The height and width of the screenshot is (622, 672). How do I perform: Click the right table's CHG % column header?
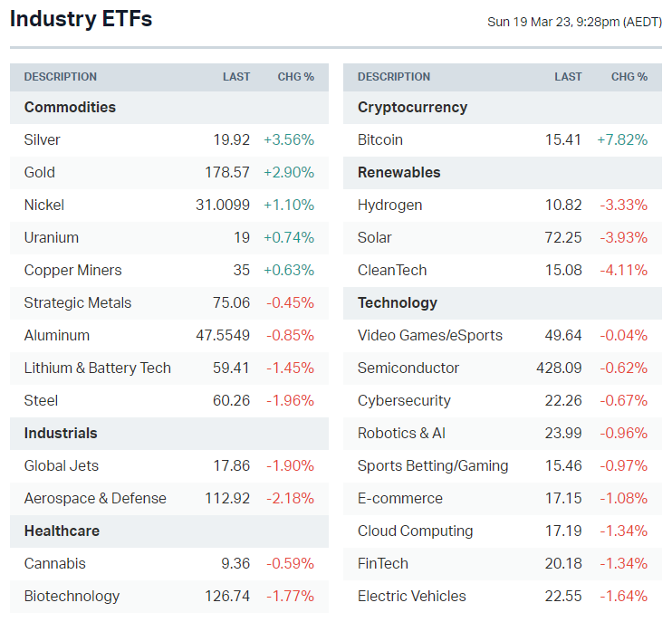(x=629, y=77)
